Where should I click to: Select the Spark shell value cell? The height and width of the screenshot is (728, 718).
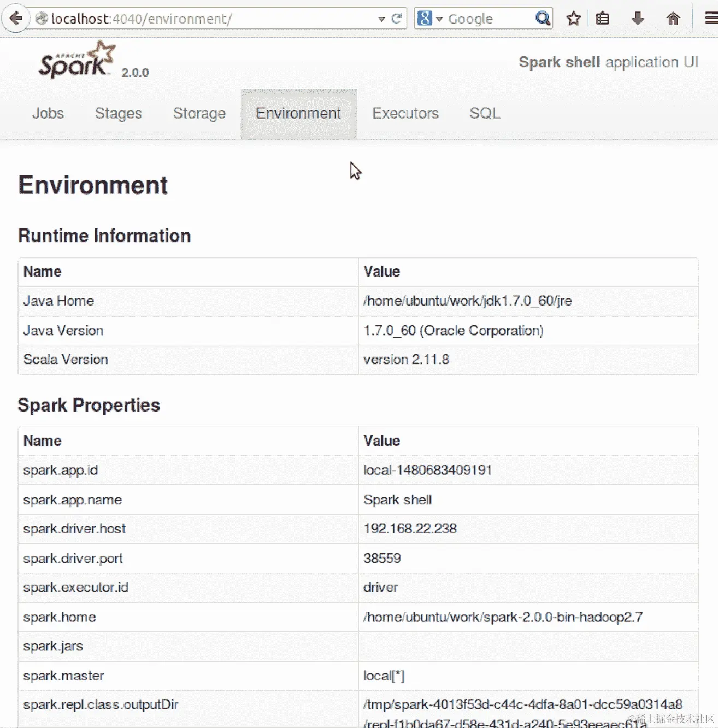[528, 500]
